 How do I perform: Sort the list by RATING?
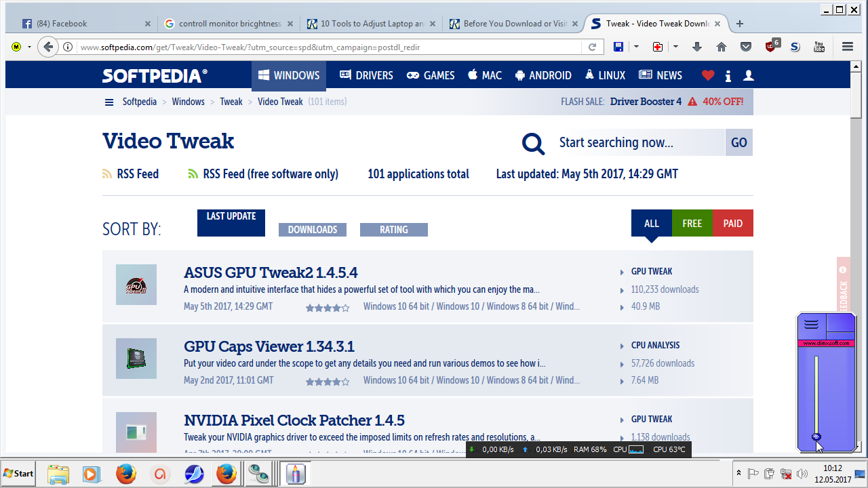pos(394,230)
